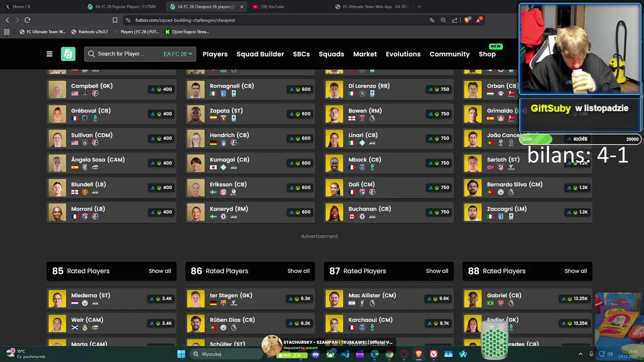
Task: Open Opera browser on taskbar
Action: pyautogui.click(x=404, y=354)
